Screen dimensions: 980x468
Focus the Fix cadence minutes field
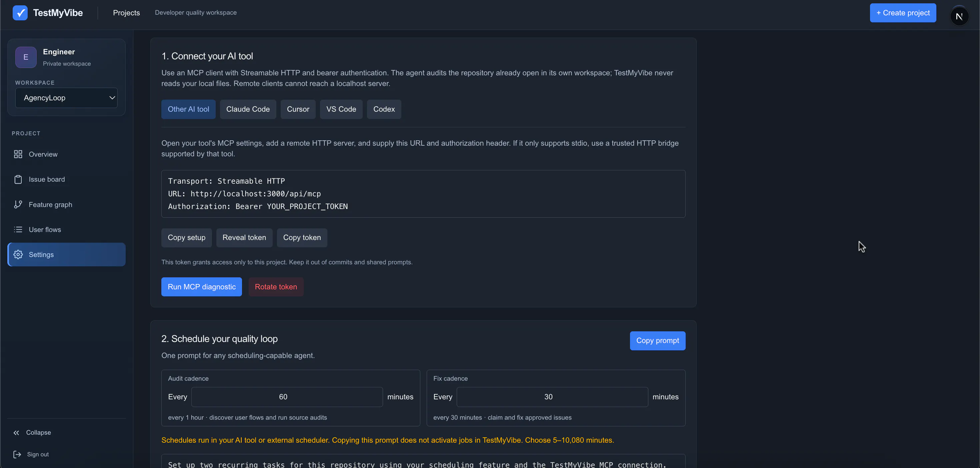[x=552, y=397]
